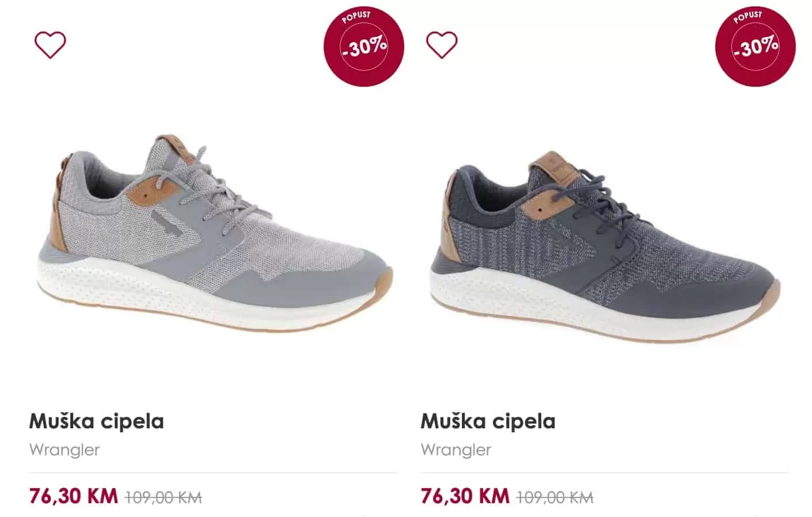The image size is (812, 517).
Task: Add the light grey shoe to favorites
Action: click(50, 45)
